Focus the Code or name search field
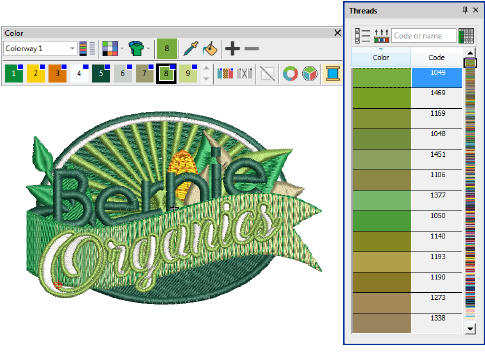485x362 pixels. (x=424, y=35)
